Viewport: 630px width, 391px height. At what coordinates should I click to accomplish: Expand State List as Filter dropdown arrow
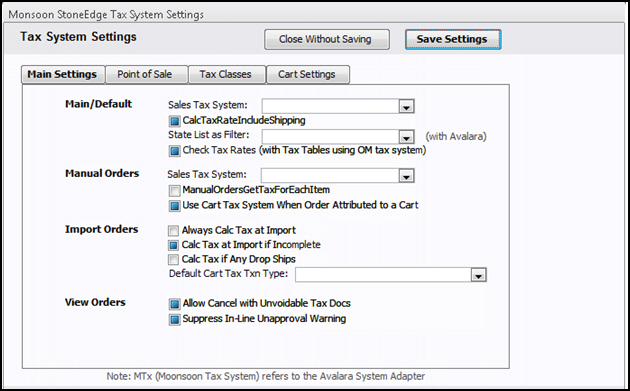pyautogui.click(x=406, y=137)
